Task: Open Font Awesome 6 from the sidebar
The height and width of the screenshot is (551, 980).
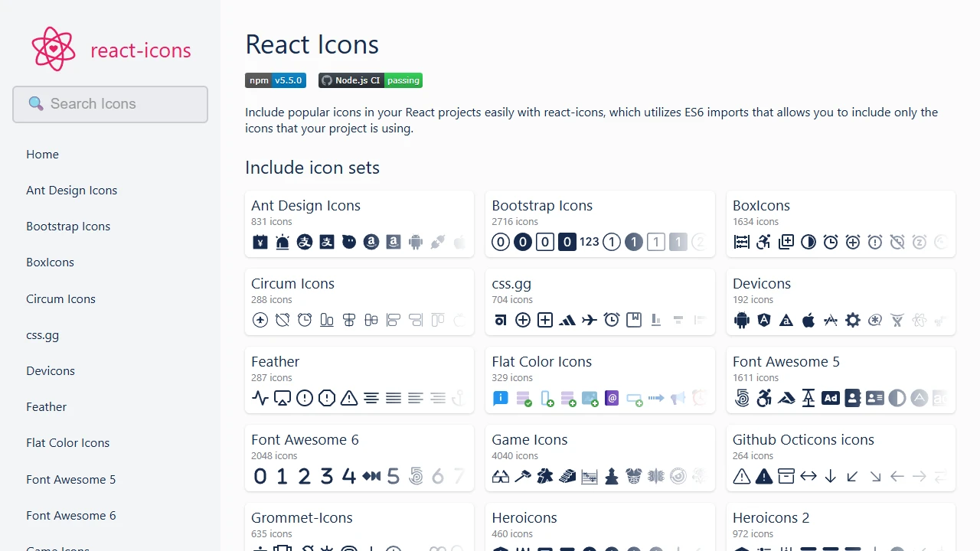Action: click(x=70, y=515)
